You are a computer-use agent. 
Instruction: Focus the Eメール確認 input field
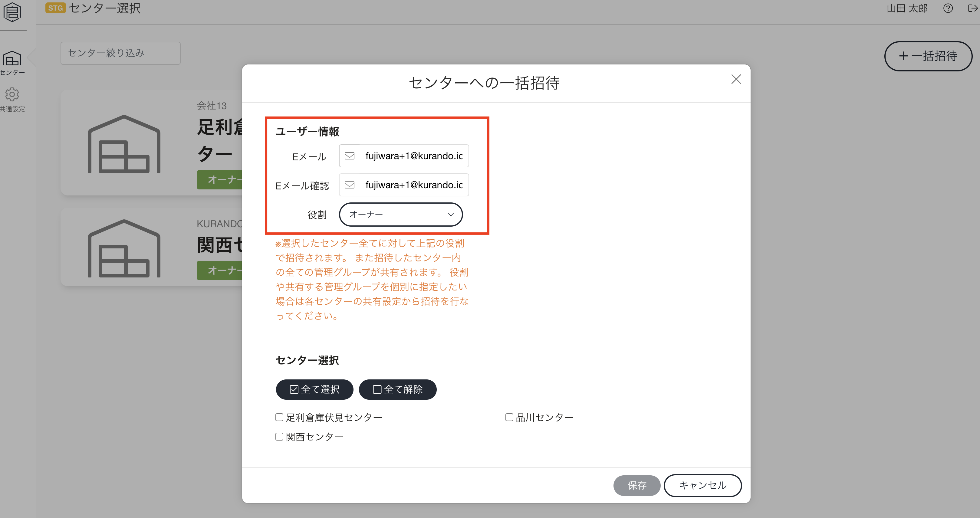(404, 185)
